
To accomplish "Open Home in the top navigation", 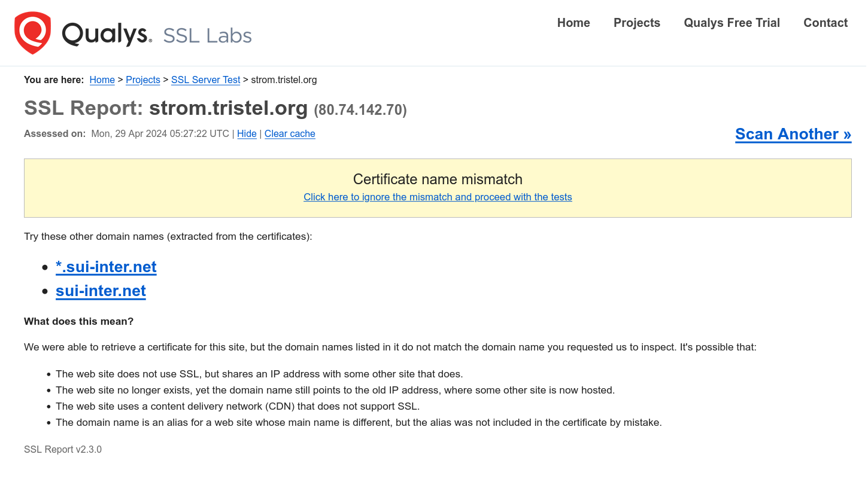I will (x=573, y=23).
